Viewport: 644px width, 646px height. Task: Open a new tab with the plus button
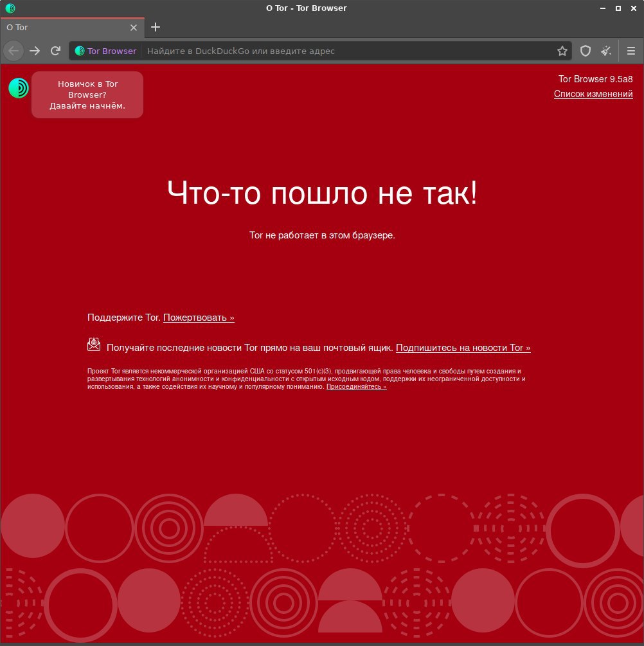click(156, 27)
